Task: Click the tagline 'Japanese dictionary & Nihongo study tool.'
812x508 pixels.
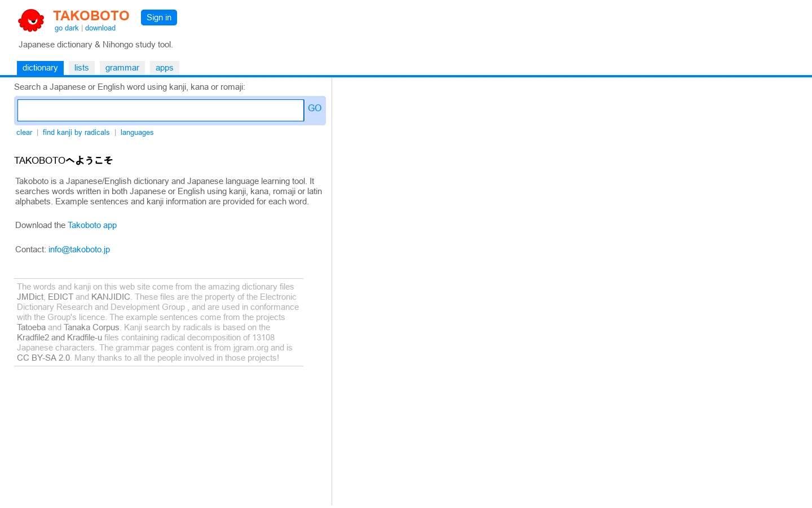Action: pyautogui.click(x=96, y=45)
